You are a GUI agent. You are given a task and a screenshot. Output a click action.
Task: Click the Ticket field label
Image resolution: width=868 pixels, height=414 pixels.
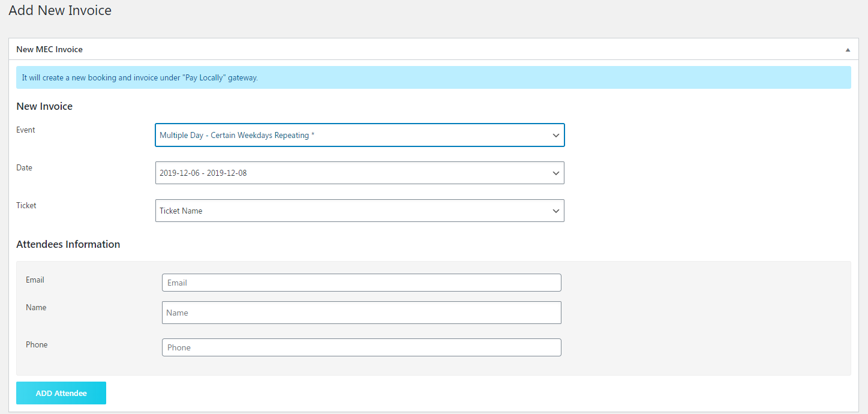point(26,205)
